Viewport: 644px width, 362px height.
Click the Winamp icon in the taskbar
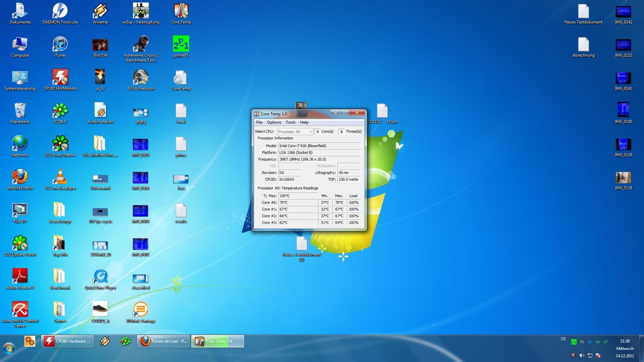[x=105, y=341]
